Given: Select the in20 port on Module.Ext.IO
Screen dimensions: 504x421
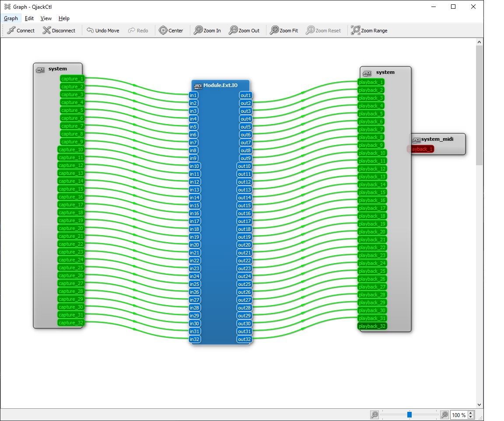Looking at the screenshot, I should point(194,245).
